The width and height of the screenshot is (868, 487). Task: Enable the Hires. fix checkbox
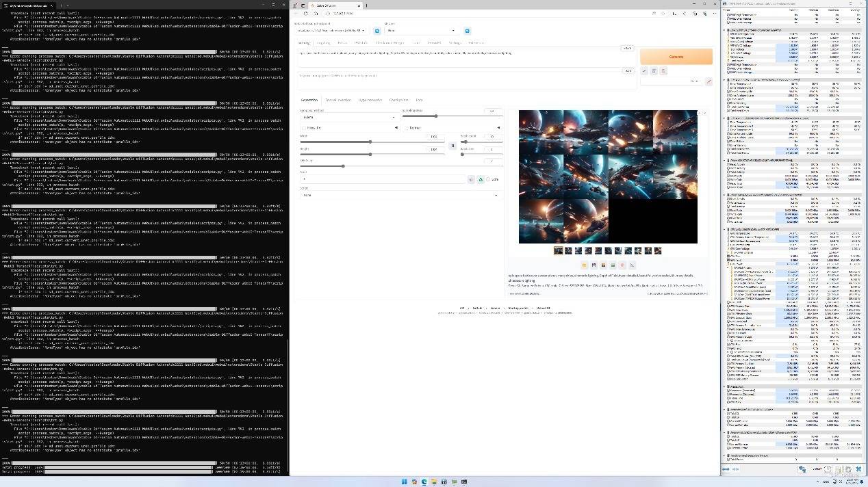coord(305,128)
